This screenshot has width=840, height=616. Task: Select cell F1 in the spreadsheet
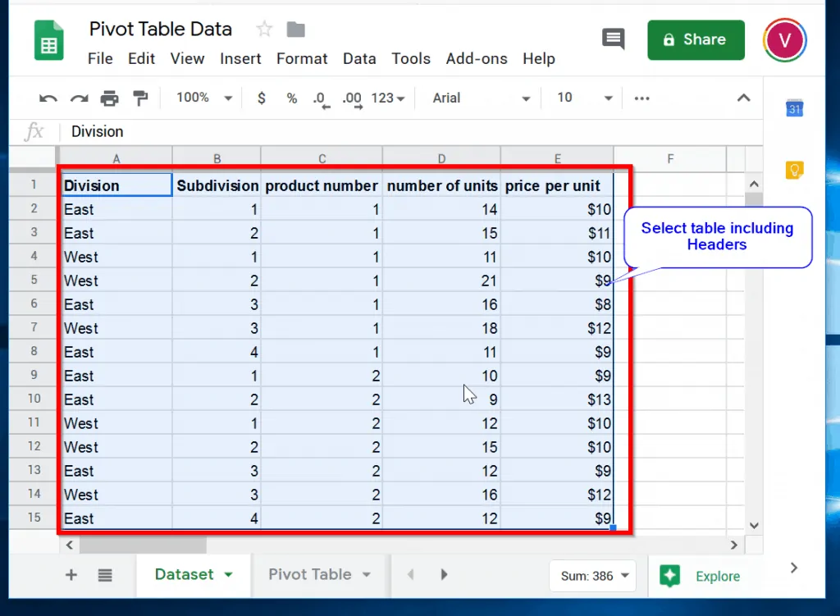tap(670, 185)
